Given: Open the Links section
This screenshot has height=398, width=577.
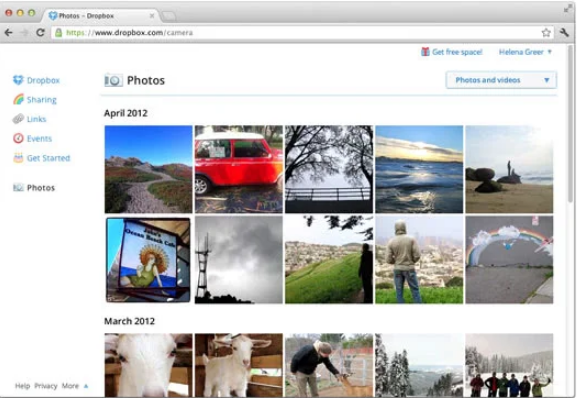Looking at the screenshot, I should point(36,119).
